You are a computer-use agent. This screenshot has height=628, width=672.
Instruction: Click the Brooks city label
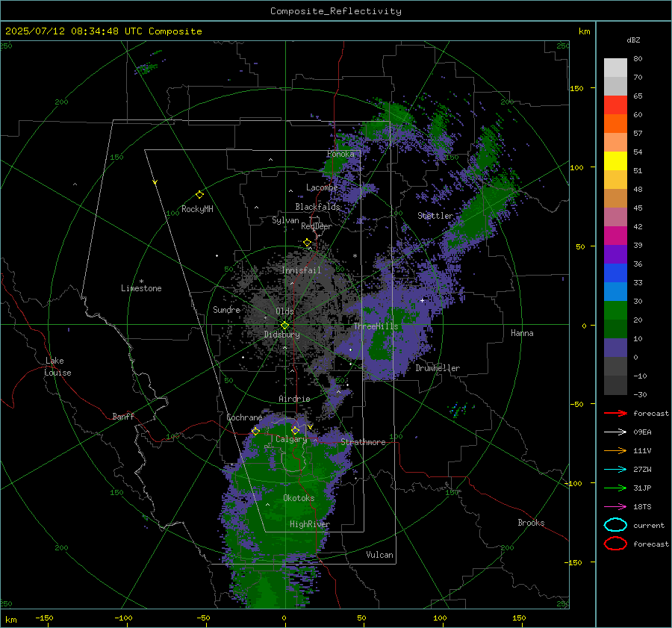coord(531,523)
